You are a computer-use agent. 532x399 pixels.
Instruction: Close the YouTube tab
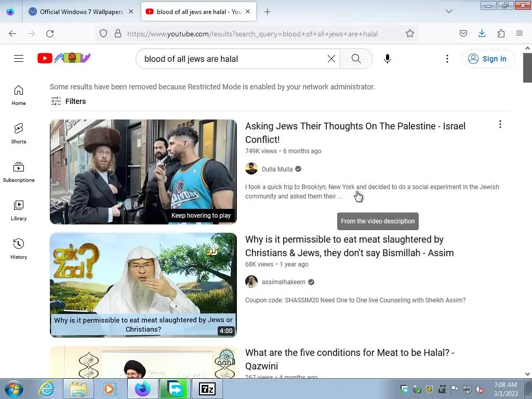tap(248, 12)
